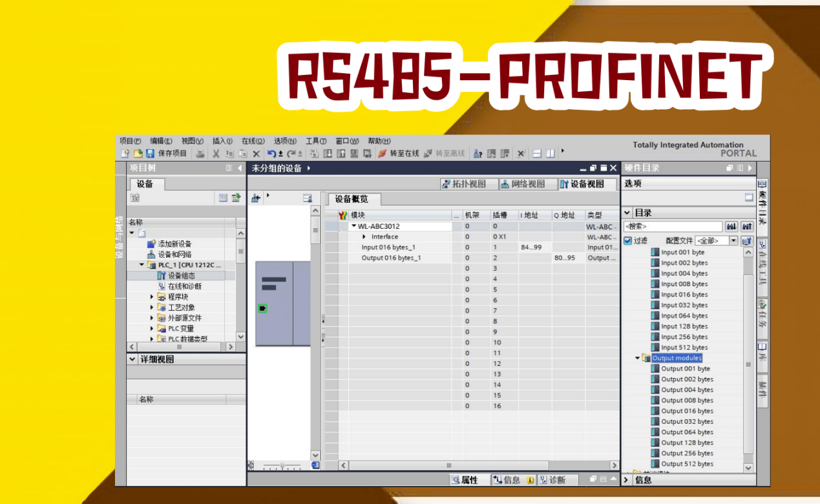Click in the catalog 搜索 search field
820x504 pixels.
click(673, 227)
